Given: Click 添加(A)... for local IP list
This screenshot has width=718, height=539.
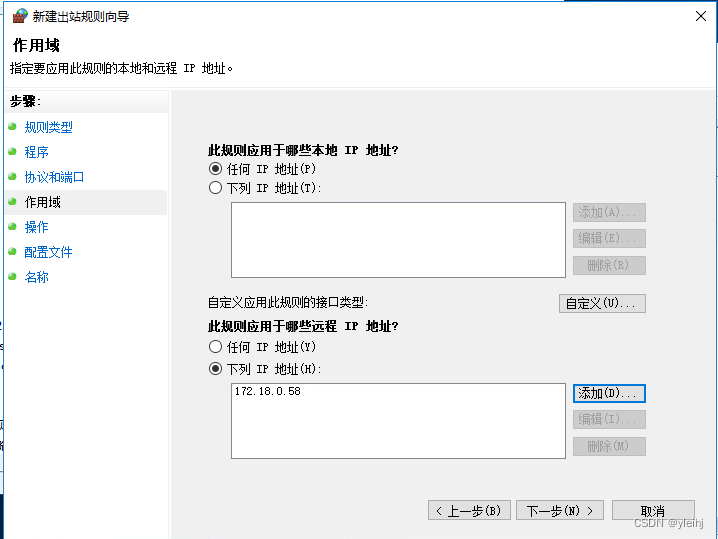Looking at the screenshot, I should click(609, 212).
